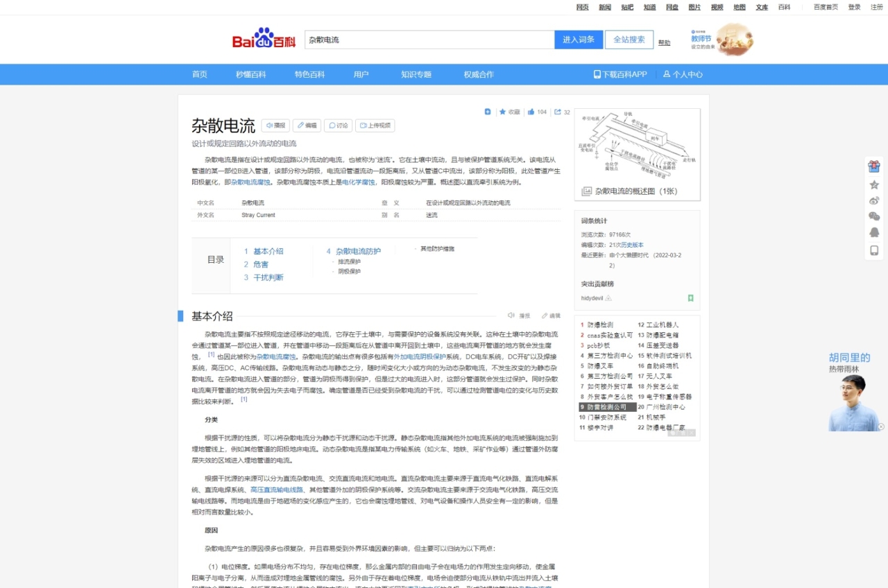Screen dimensions: 888x588
Task: Edit the entry via the 编辑 button
Action: [307, 126]
